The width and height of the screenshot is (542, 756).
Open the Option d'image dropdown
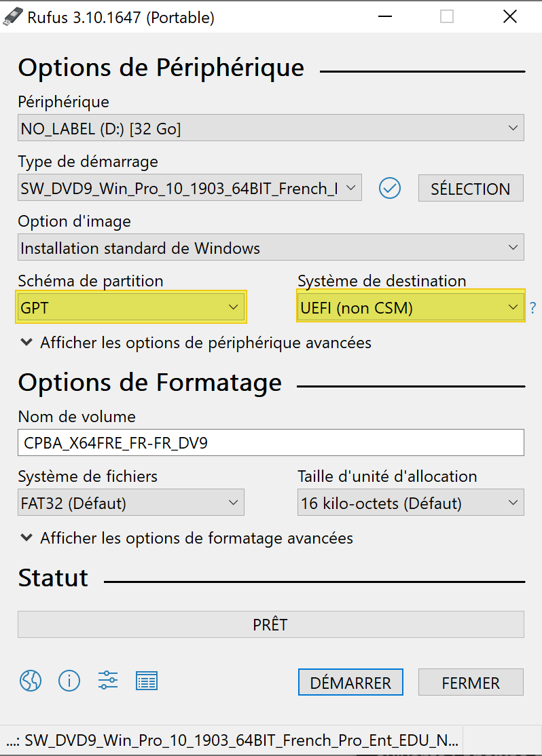270,248
